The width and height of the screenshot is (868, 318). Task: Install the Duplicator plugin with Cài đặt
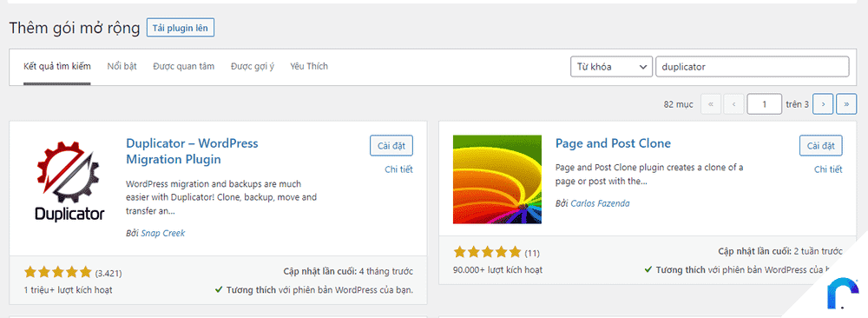pyautogui.click(x=391, y=146)
